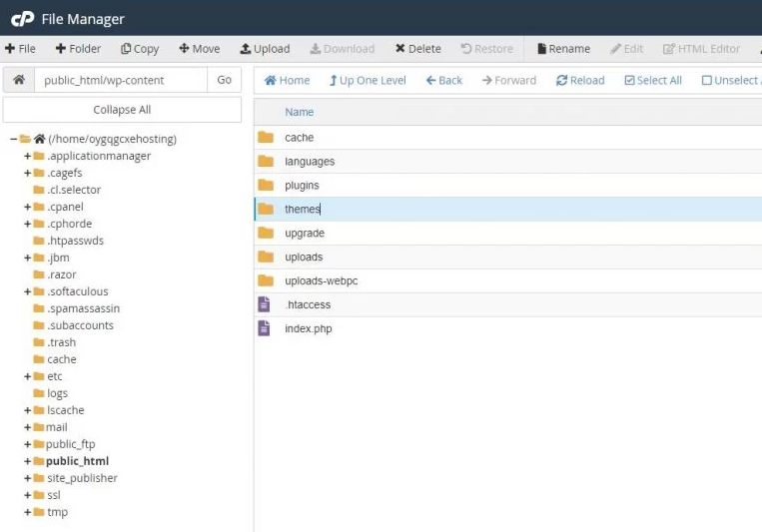This screenshot has width=762, height=532.
Task: Click the Forward navigation link
Action: pos(509,80)
